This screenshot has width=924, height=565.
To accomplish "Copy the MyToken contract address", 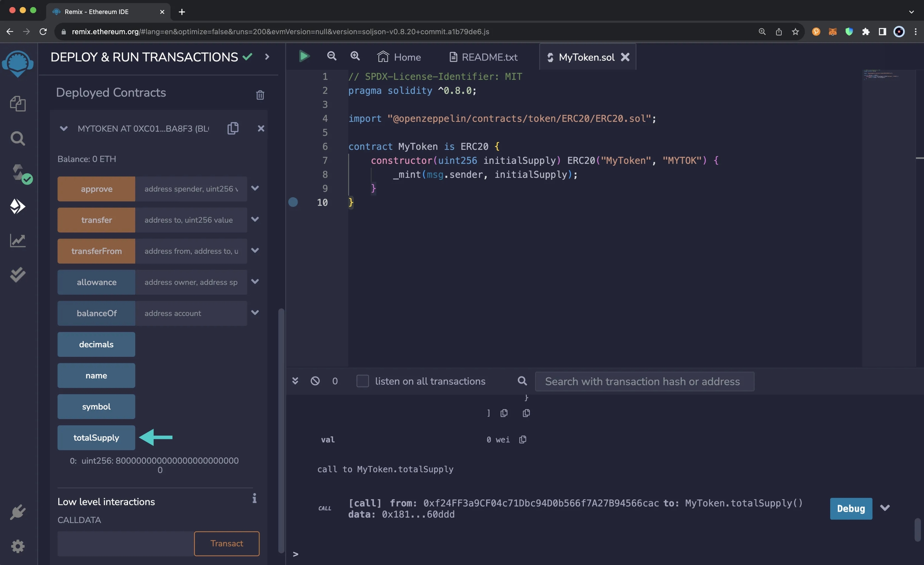I will 233,128.
